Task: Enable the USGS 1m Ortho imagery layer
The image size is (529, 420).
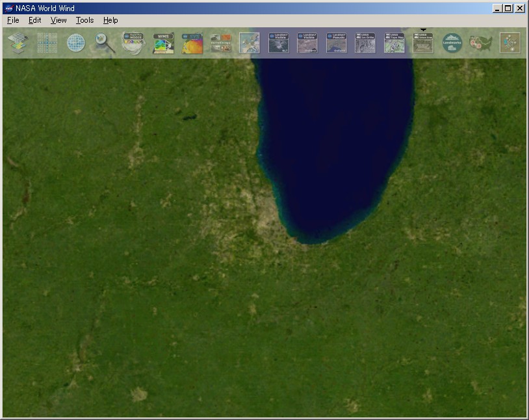Action: click(365, 43)
